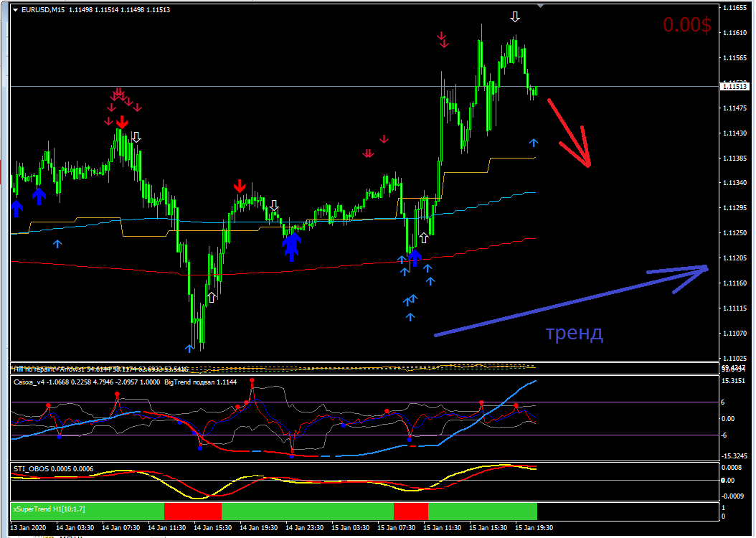The width and height of the screenshot is (756, 538).
Task: Click the 14 Jan 23:30 time label
Action: click(x=304, y=527)
